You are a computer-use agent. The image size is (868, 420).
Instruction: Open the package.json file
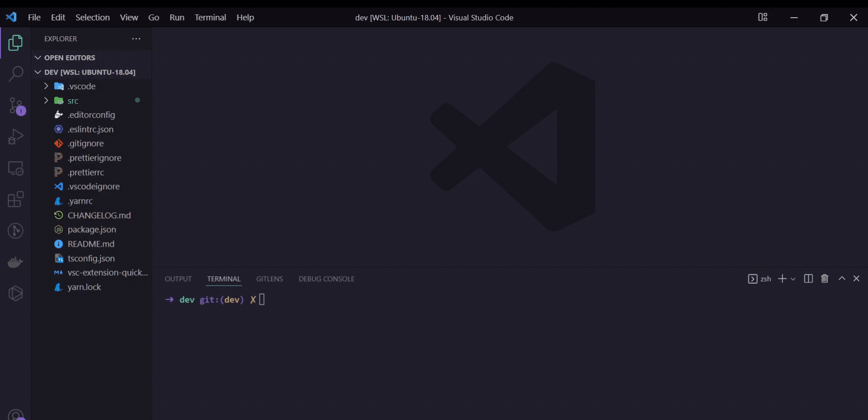(x=91, y=229)
